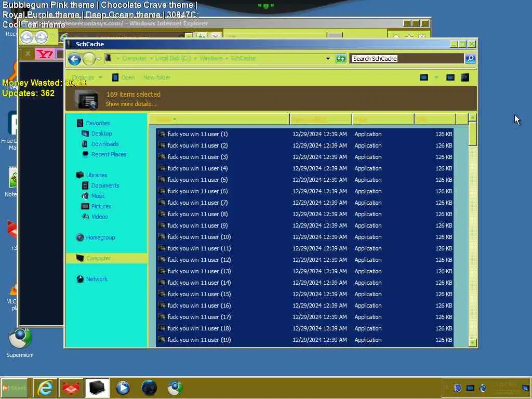Screen dimensions: 532x399
Task: Click the Size column header
Action: (435, 119)
